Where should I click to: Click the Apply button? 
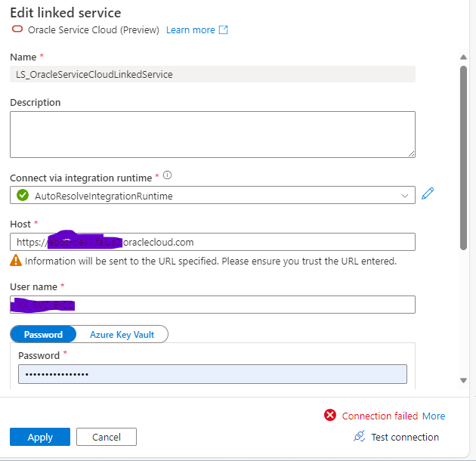tap(40, 437)
